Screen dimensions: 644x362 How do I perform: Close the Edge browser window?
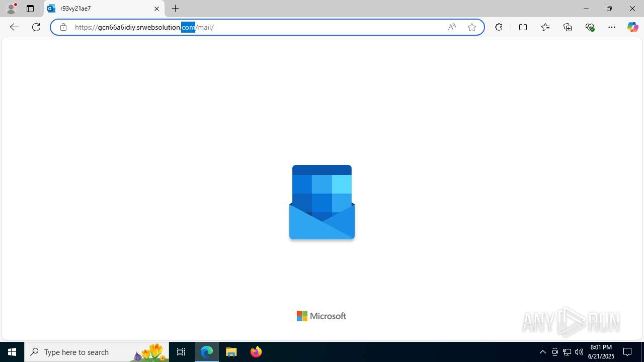pos(632,9)
